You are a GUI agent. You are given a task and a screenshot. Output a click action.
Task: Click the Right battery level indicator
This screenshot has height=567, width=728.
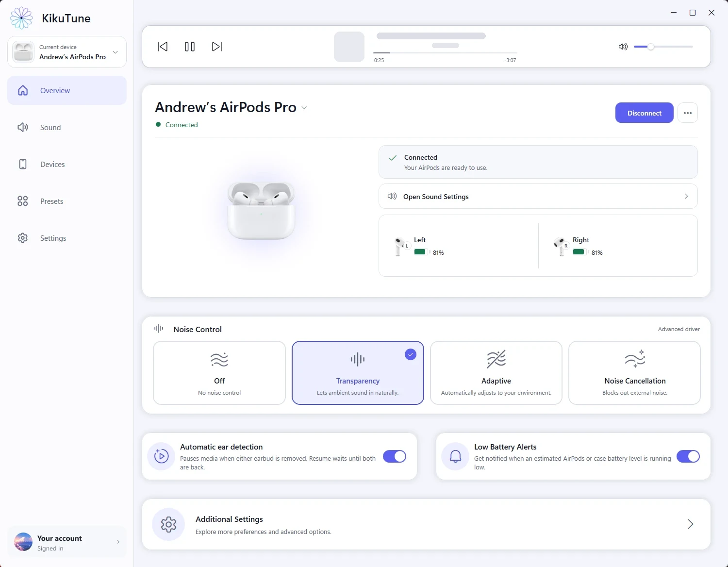point(581,252)
